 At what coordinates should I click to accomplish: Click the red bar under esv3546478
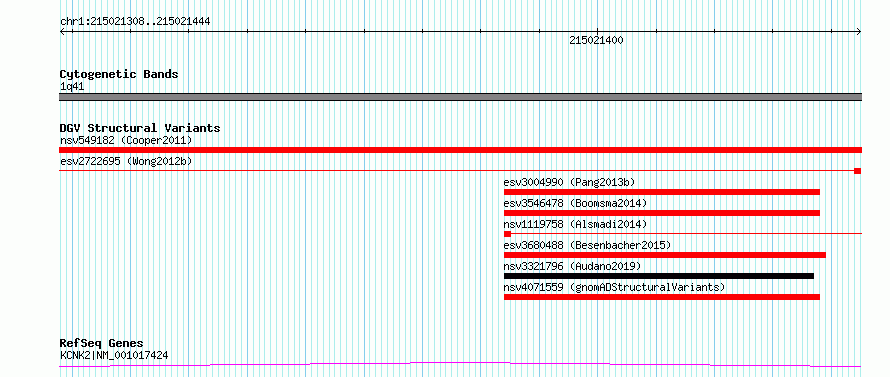[x=662, y=213]
